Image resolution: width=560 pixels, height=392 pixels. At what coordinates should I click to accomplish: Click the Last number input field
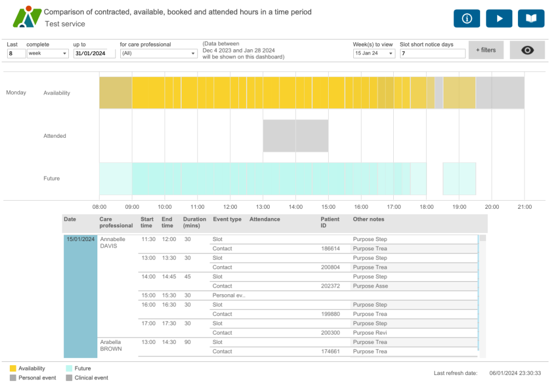click(16, 54)
